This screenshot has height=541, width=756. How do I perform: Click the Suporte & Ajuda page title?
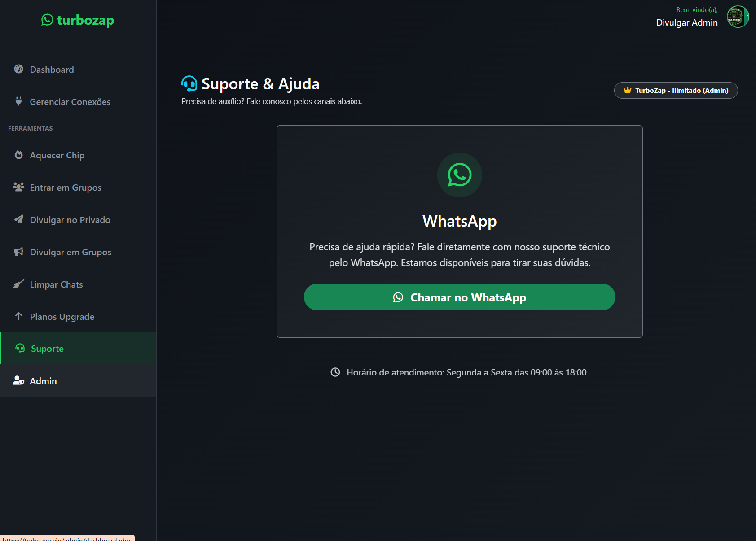260,84
